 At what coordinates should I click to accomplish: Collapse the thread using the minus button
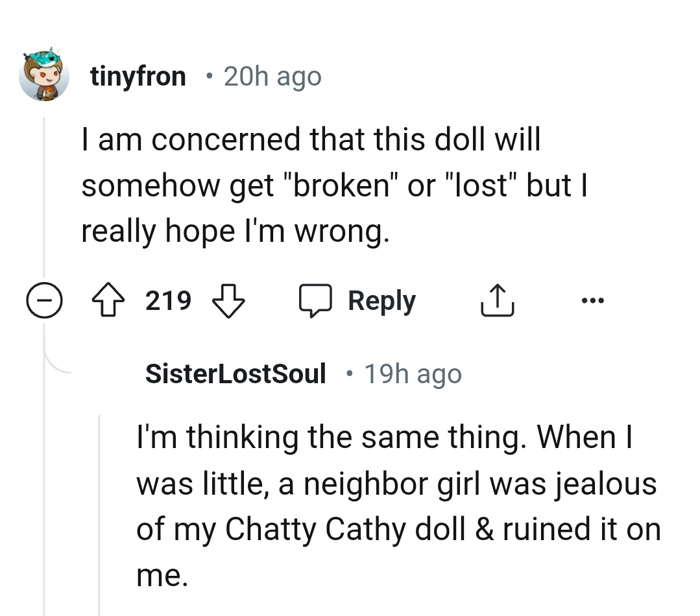43,300
